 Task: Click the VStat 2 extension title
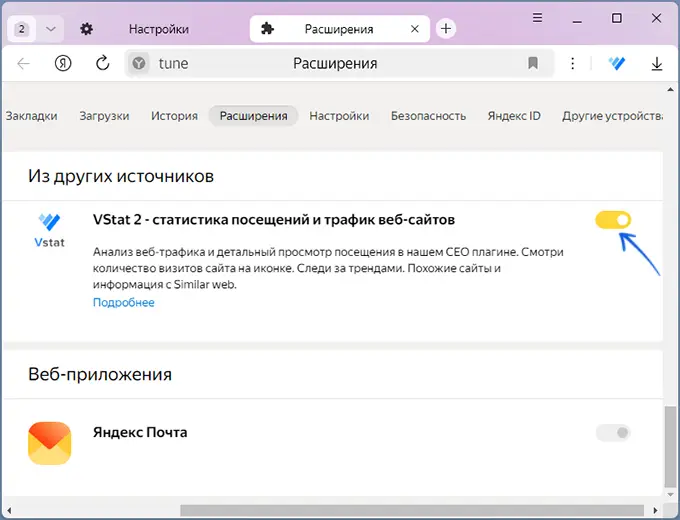(x=274, y=220)
